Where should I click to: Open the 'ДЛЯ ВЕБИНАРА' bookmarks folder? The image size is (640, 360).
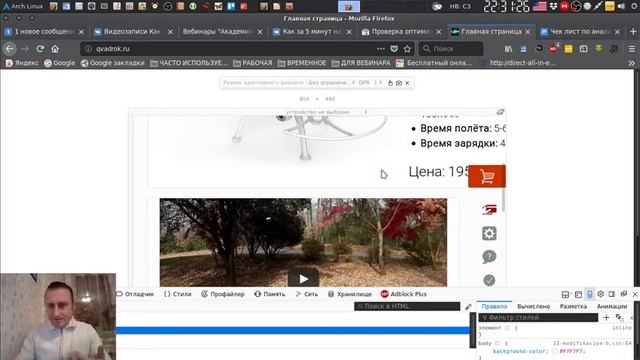(361, 63)
